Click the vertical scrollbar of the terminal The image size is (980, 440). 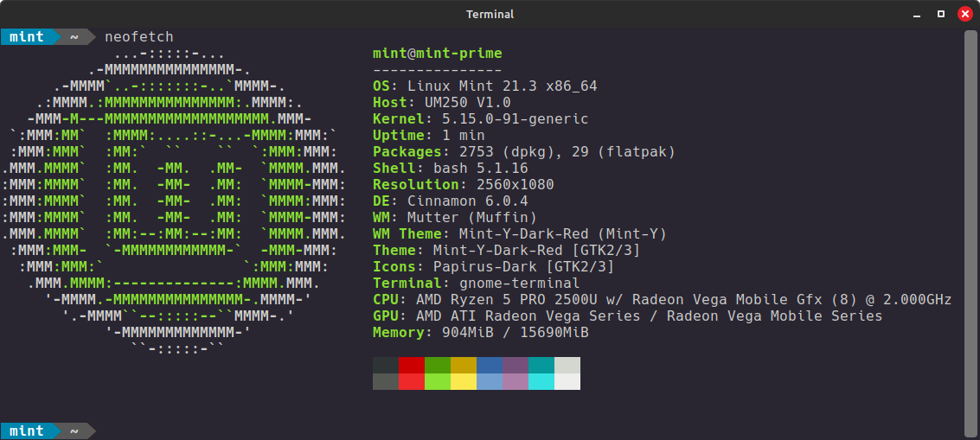(970, 232)
